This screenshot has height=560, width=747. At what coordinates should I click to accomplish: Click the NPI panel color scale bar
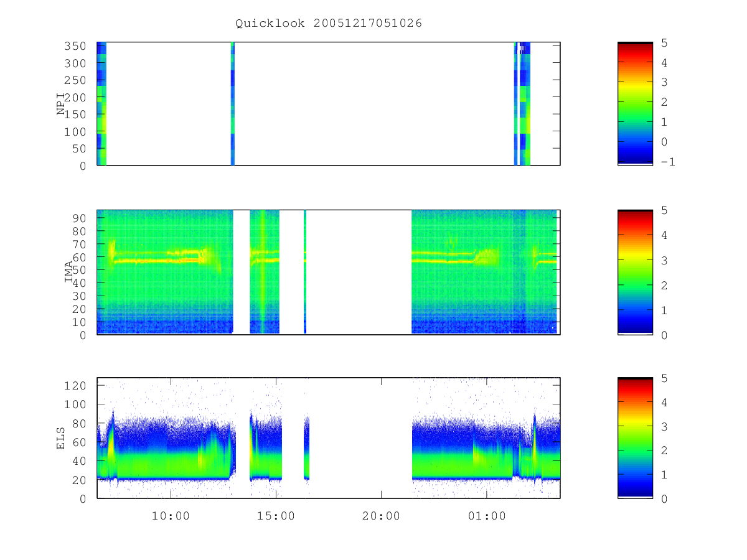(635, 103)
